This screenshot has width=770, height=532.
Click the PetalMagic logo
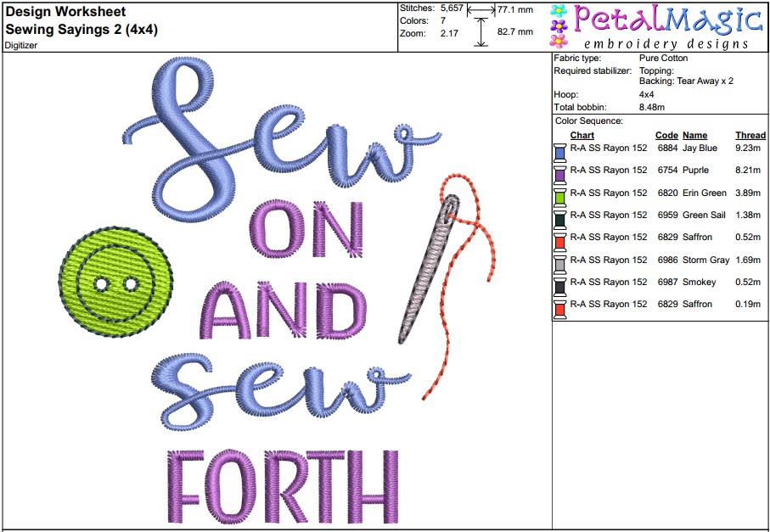click(657, 26)
